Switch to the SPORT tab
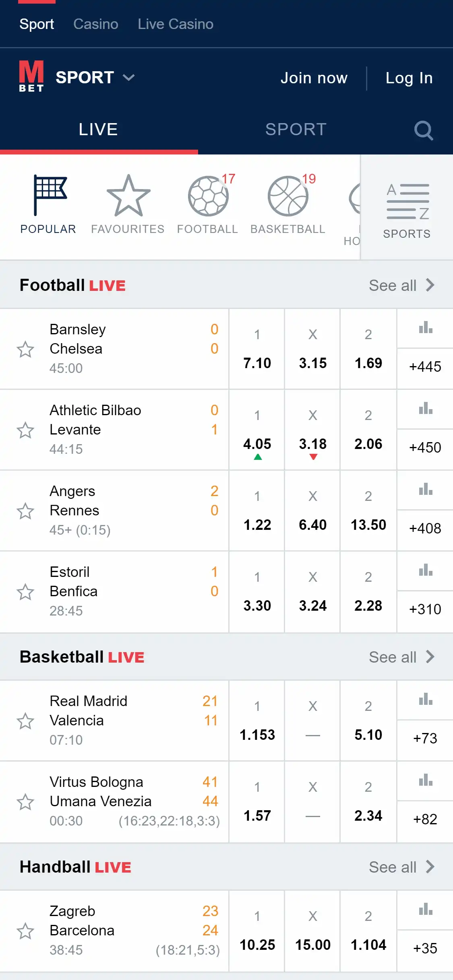Screen dimensions: 453x980 (296, 130)
